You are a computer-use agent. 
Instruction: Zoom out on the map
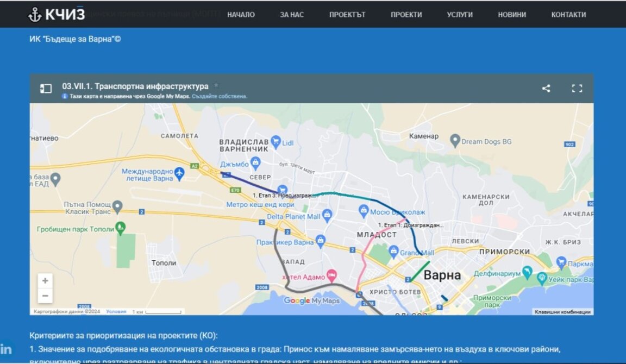point(45,296)
